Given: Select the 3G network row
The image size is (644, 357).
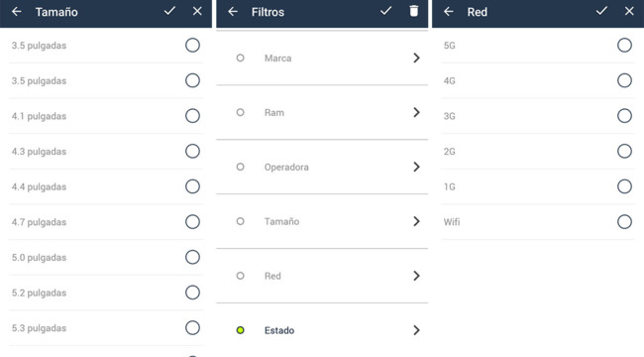Looking at the screenshot, I should point(538,116).
